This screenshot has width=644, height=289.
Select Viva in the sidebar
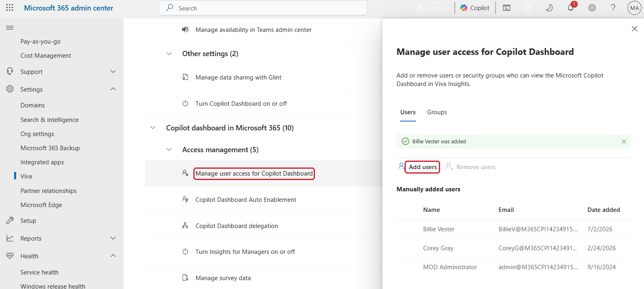[x=26, y=176]
